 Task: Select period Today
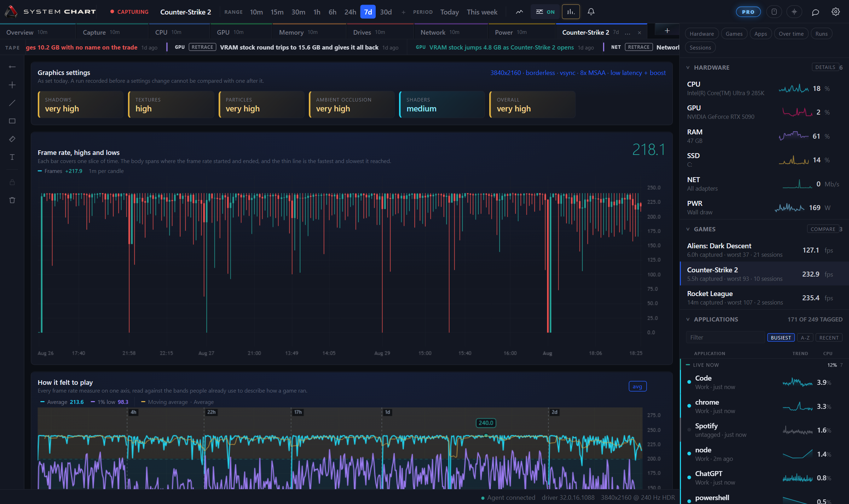[x=449, y=12]
